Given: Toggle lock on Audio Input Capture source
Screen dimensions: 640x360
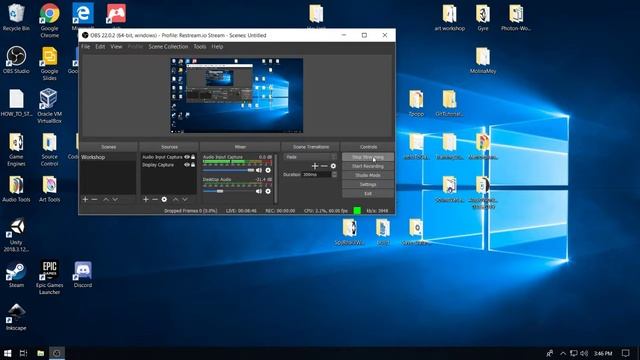Looking at the screenshot, I should click(x=193, y=157).
